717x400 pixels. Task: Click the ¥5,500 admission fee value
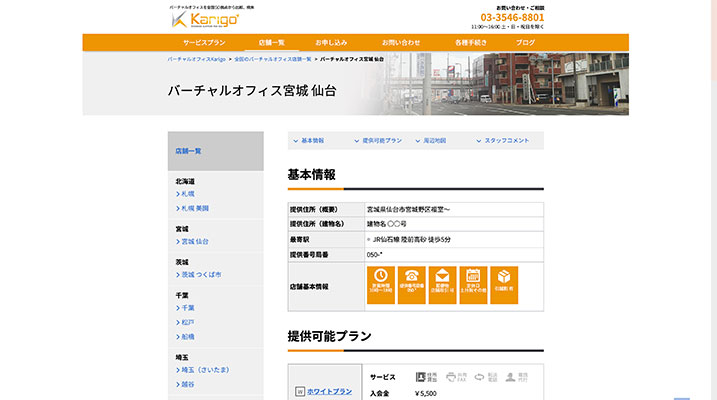pyautogui.click(x=426, y=393)
